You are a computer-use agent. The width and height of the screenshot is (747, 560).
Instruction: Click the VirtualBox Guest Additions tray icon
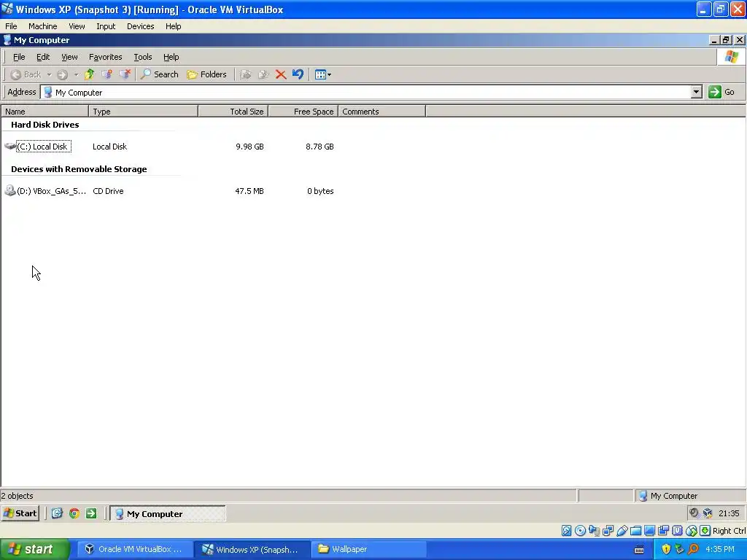click(x=708, y=513)
